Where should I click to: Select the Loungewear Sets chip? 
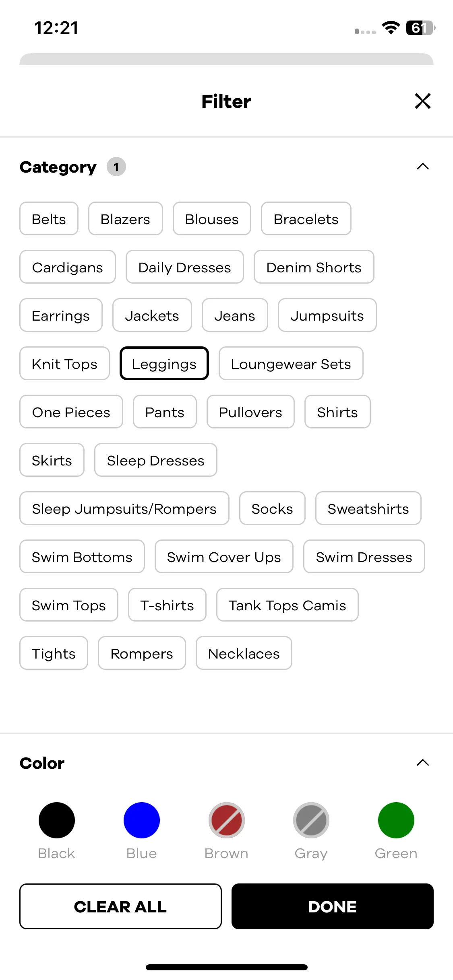291,363
